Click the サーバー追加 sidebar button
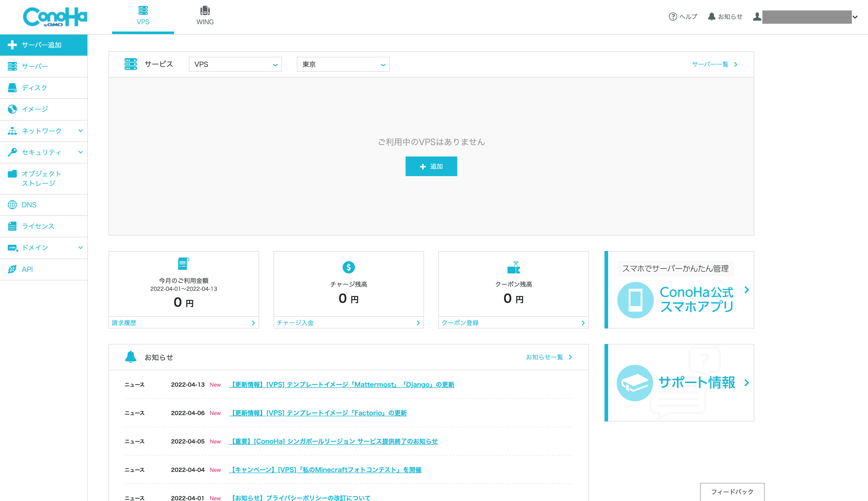Viewport: 868px width, 501px height. click(44, 45)
